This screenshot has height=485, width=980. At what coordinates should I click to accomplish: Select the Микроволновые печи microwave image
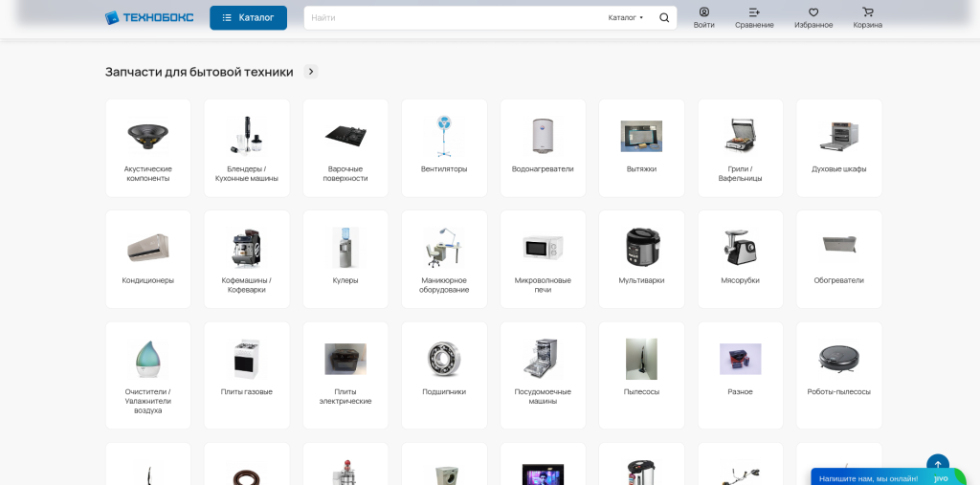click(543, 248)
